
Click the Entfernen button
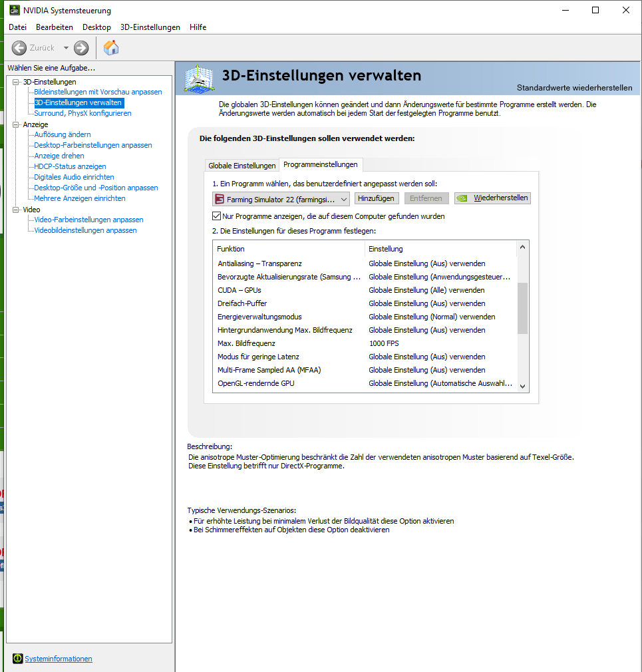426,198
